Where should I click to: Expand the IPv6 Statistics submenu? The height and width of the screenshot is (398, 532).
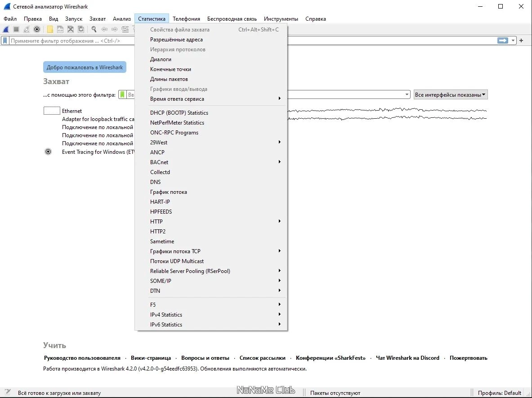click(211, 324)
